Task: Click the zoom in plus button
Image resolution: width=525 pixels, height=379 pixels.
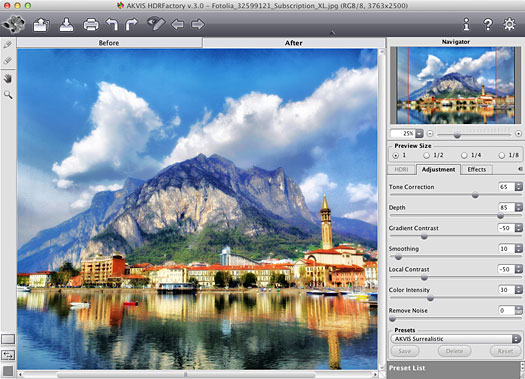Action: [518, 134]
